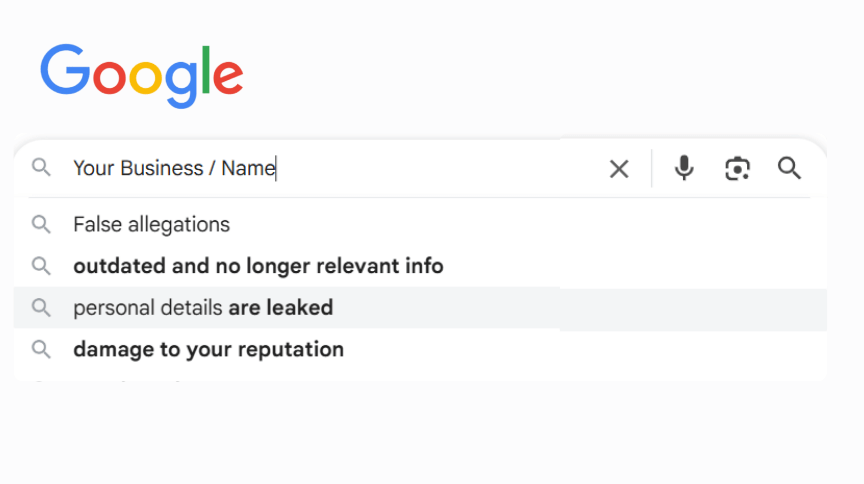
Task: Place the cursor on the word "Name" in the query
Action: 248,168
